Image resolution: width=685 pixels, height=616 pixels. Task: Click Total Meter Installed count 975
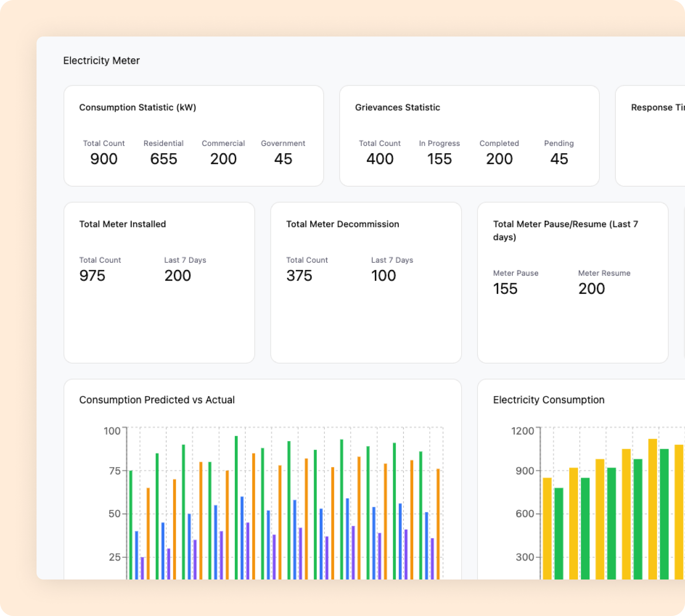point(92,276)
